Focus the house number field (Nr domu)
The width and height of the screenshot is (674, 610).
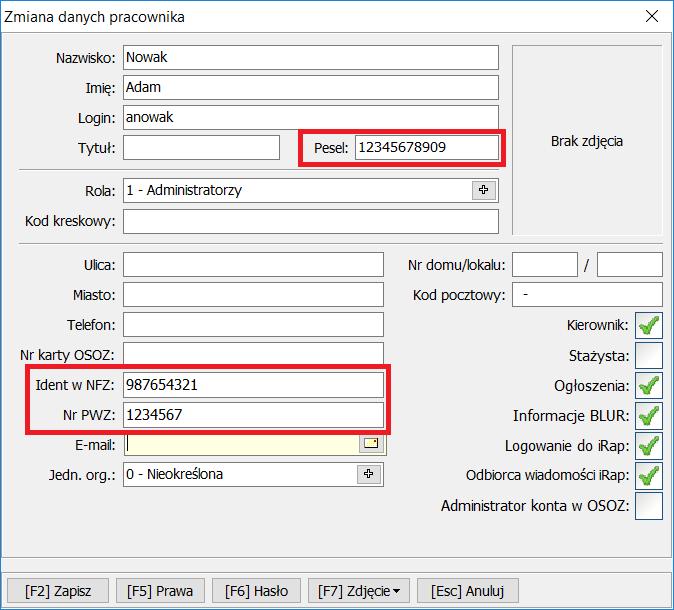[x=545, y=264]
